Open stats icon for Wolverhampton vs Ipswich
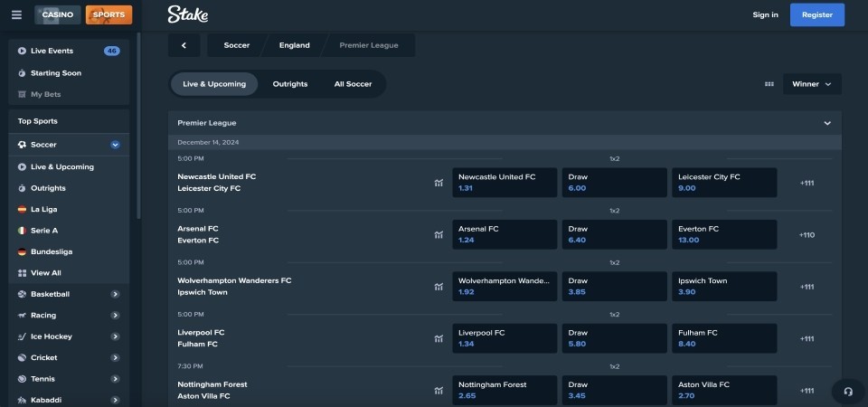The height and width of the screenshot is (407, 868). tap(439, 287)
